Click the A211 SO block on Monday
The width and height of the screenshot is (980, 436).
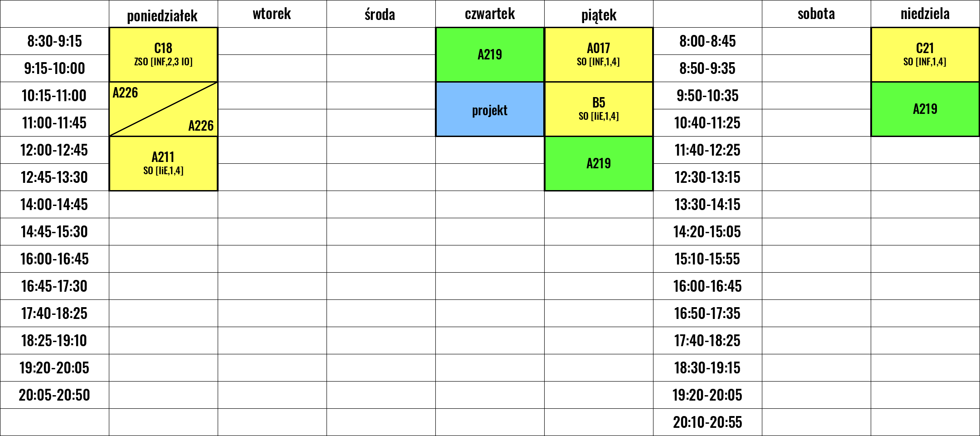[163, 163]
